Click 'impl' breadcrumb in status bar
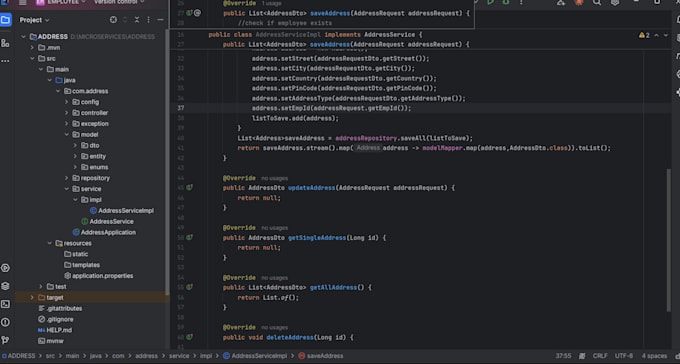 click(x=206, y=356)
